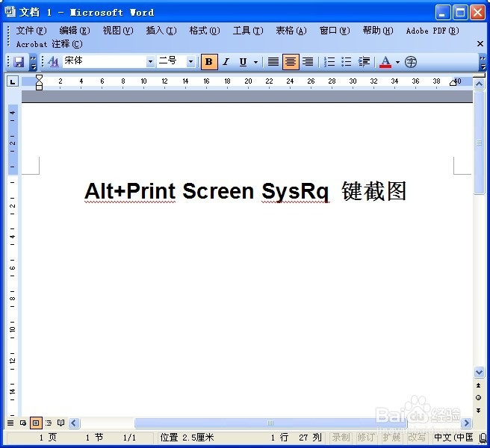Click the 键截图 text in document
This screenshot has height=448, width=490.
pyautogui.click(x=373, y=191)
